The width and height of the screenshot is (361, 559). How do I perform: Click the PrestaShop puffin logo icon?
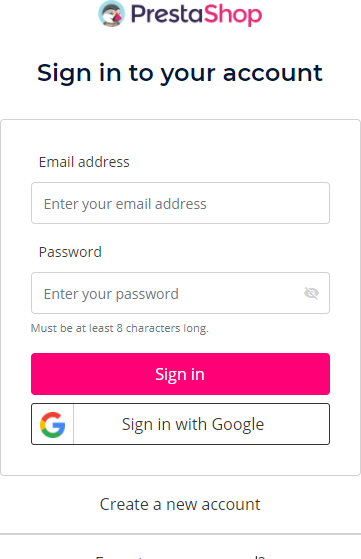[x=112, y=14]
